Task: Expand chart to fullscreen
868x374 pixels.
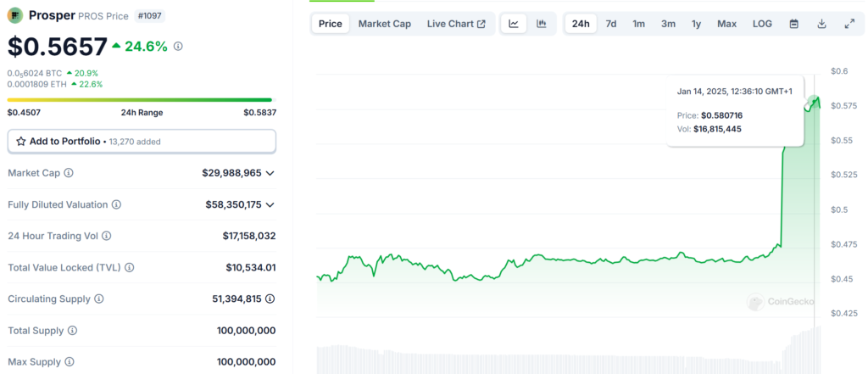Action: [849, 24]
